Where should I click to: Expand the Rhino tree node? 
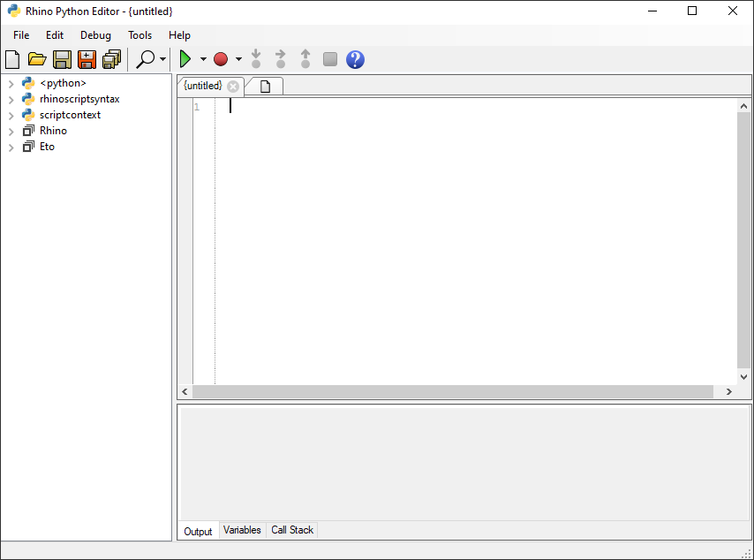[11, 132]
